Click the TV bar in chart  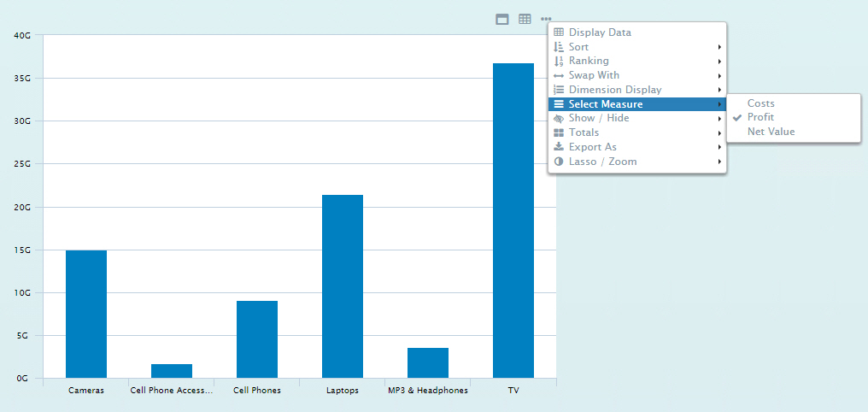(x=513, y=221)
